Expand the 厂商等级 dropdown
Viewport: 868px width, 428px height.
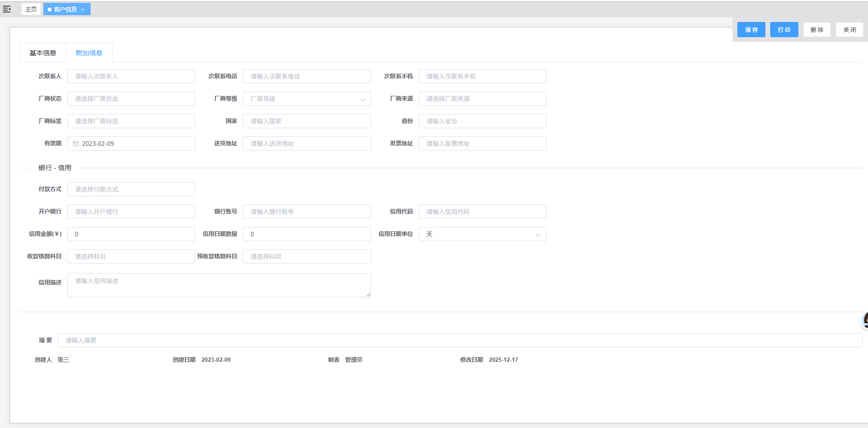[307, 99]
